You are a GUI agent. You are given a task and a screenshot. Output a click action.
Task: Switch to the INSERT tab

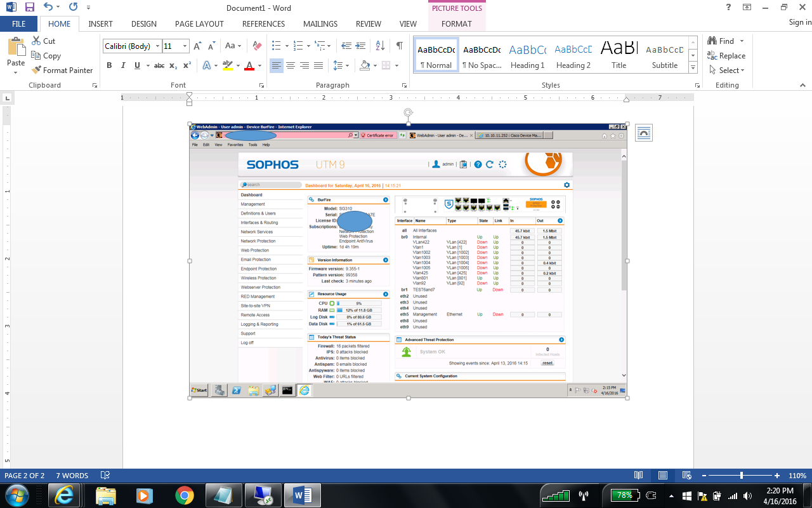100,23
